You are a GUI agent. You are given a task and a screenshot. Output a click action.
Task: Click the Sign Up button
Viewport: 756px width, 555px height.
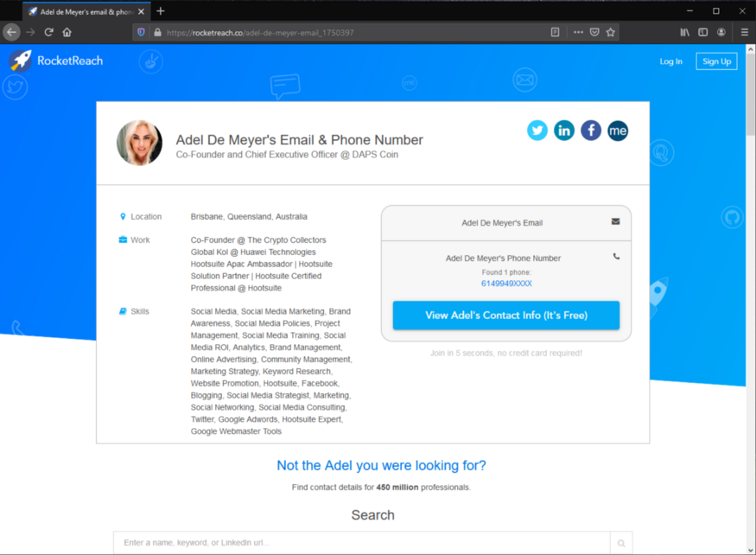(716, 61)
